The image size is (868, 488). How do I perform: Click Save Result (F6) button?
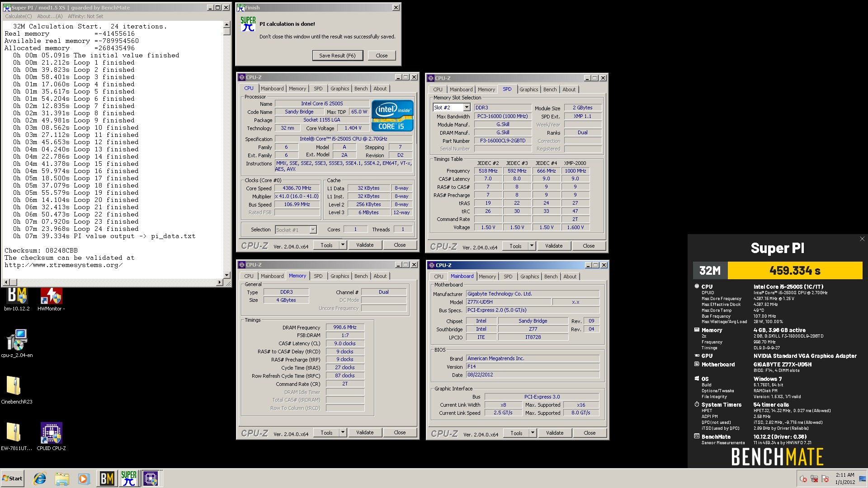click(x=337, y=56)
